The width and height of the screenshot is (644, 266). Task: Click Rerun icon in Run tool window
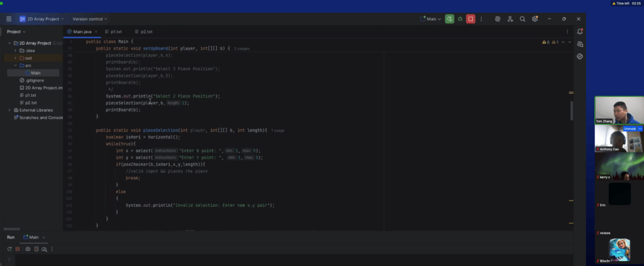click(9, 249)
